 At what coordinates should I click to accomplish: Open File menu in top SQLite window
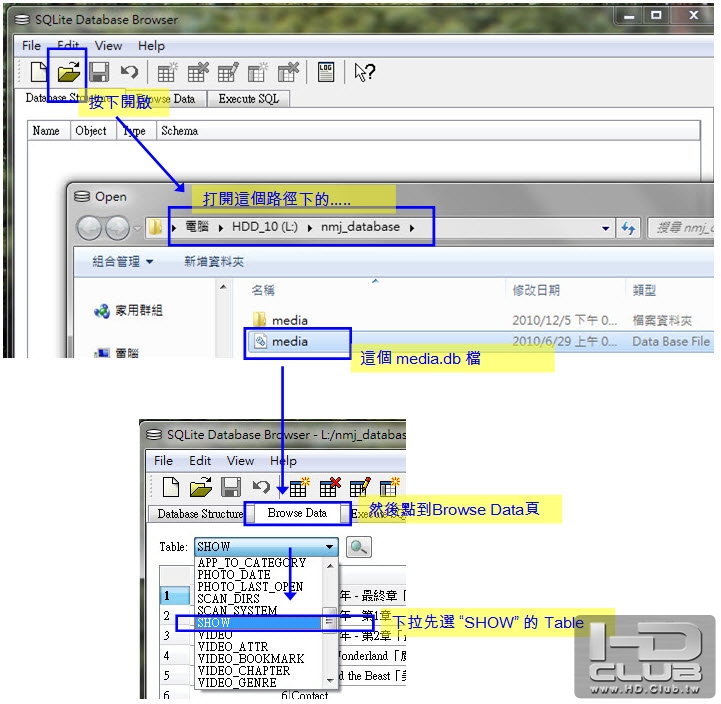click(x=31, y=46)
